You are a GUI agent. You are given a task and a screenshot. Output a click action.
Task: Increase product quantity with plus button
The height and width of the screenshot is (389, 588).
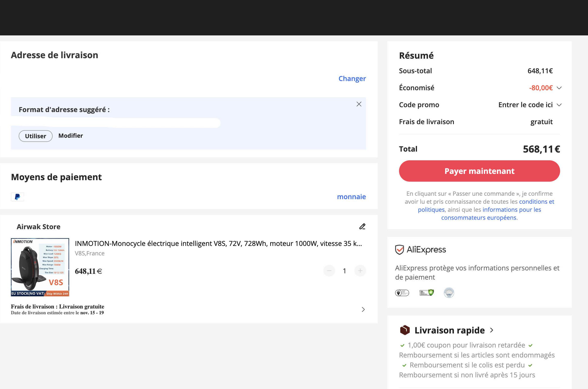[x=360, y=271]
